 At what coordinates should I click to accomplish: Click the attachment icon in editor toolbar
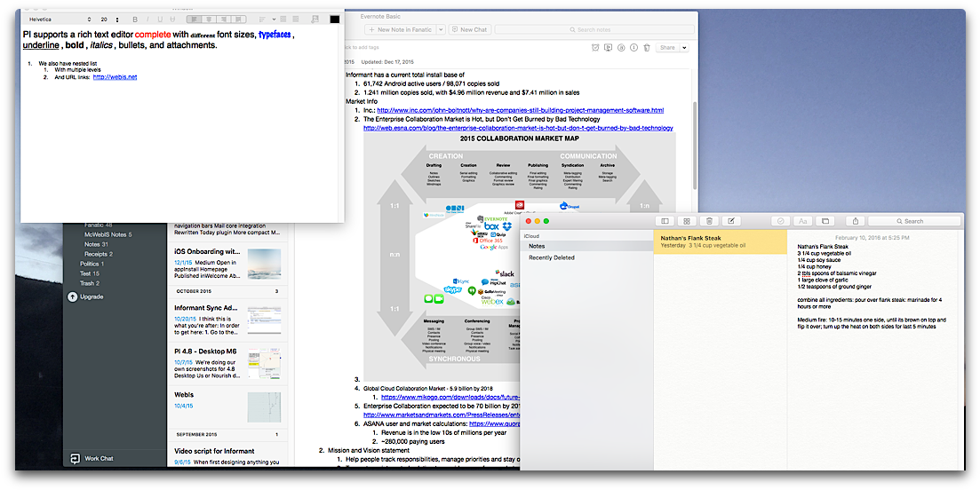pyautogui.click(x=315, y=20)
